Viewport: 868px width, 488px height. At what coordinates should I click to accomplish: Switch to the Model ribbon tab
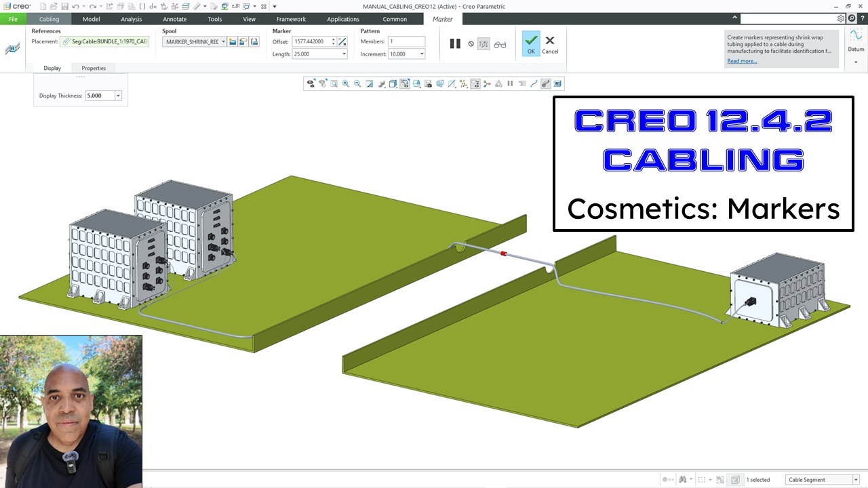pyautogui.click(x=91, y=19)
